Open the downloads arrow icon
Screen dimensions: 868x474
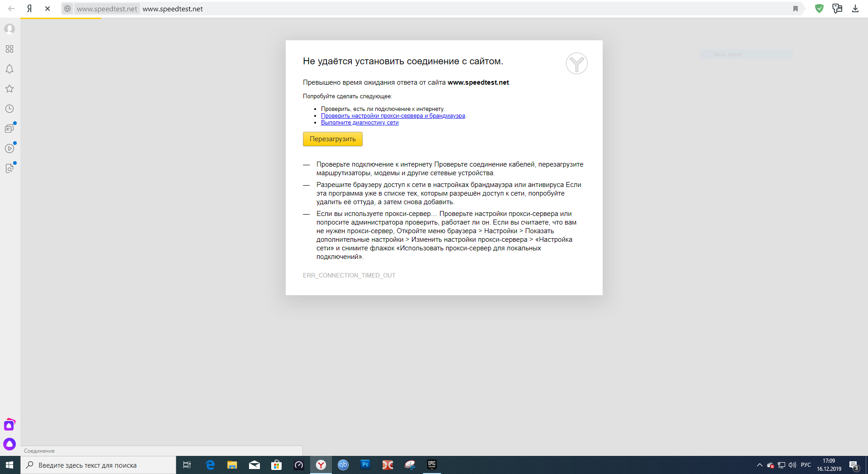tap(855, 9)
